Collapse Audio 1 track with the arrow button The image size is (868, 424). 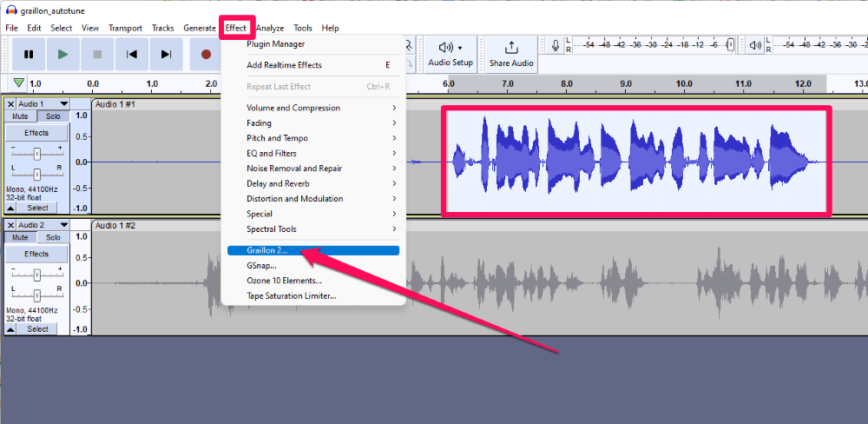(x=10, y=208)
